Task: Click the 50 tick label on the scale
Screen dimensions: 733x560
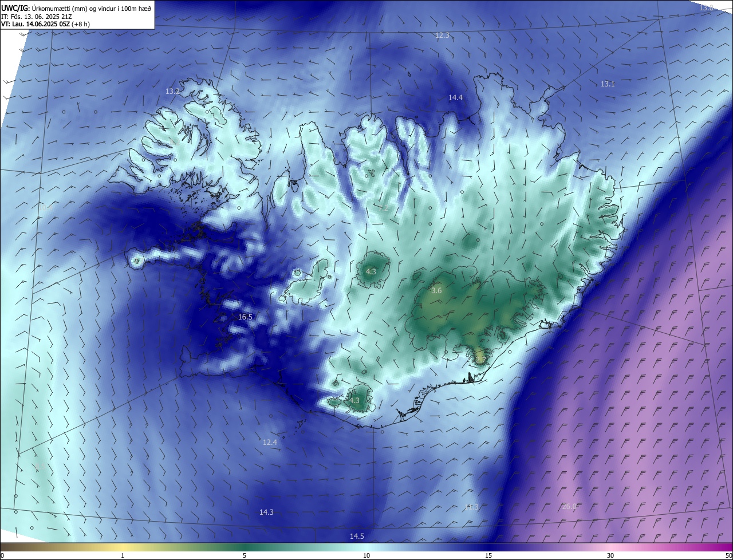Action: tap(728, 556)
